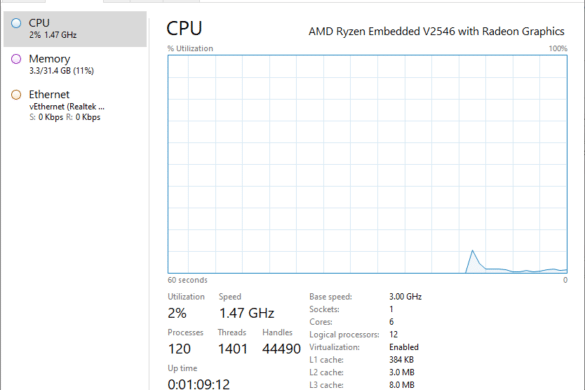Image resolution: width=585 pixels, height=390 pixels.
Task: Click the orange Ethernet circle icon
Action: (16, 95)
